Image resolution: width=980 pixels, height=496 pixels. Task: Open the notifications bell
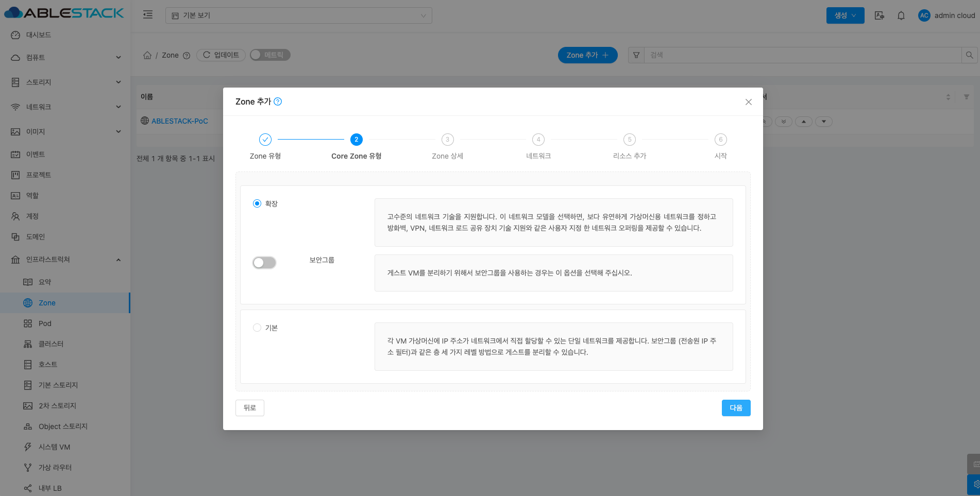pos(901,15)
